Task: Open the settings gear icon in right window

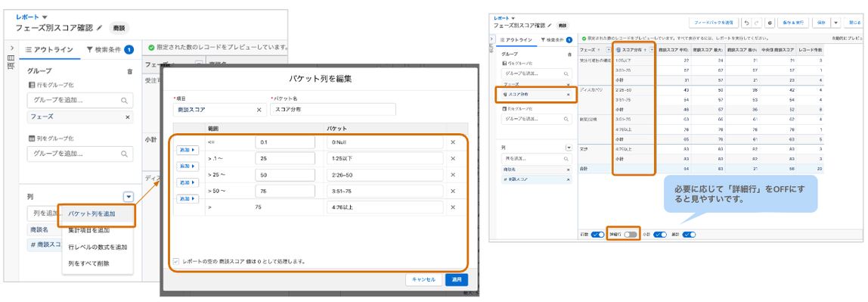Action: (770, 23)
